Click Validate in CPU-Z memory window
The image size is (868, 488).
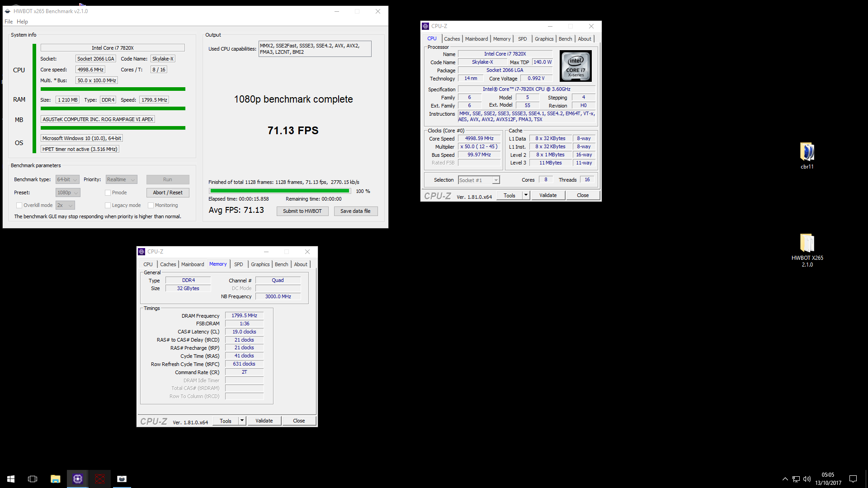[264, 421]
